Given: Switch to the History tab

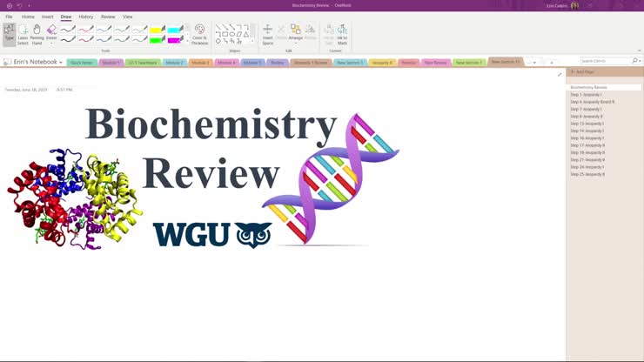Looking at the screenshot, I should click(86, 17).
